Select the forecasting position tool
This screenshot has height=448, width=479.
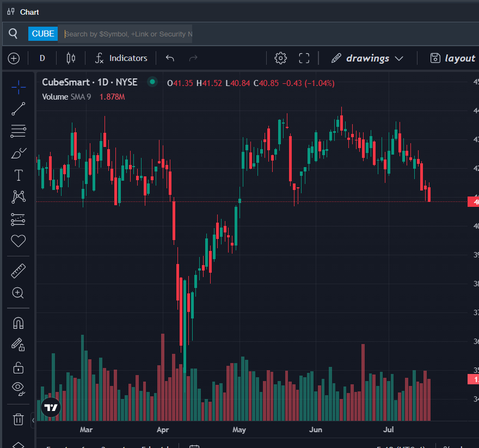[18, 219]
